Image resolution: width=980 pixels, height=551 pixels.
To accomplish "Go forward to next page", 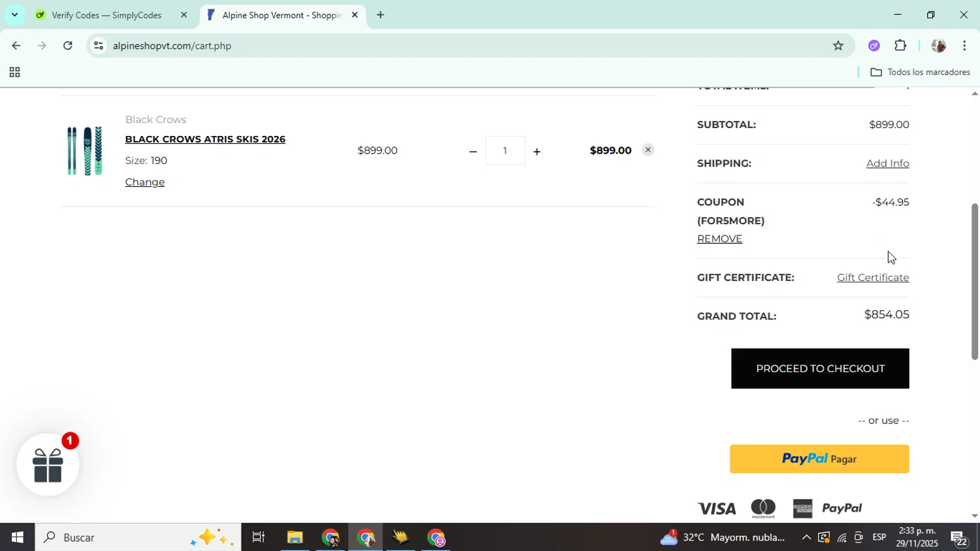I will (x=42, y=46).
